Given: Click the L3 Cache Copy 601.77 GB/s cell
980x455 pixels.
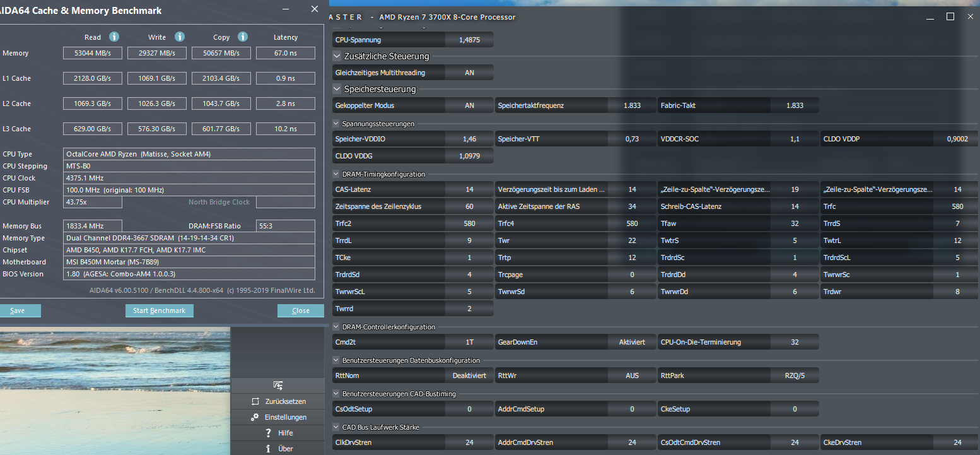Looking at the screenshot, I should click(x=221, y=129).
